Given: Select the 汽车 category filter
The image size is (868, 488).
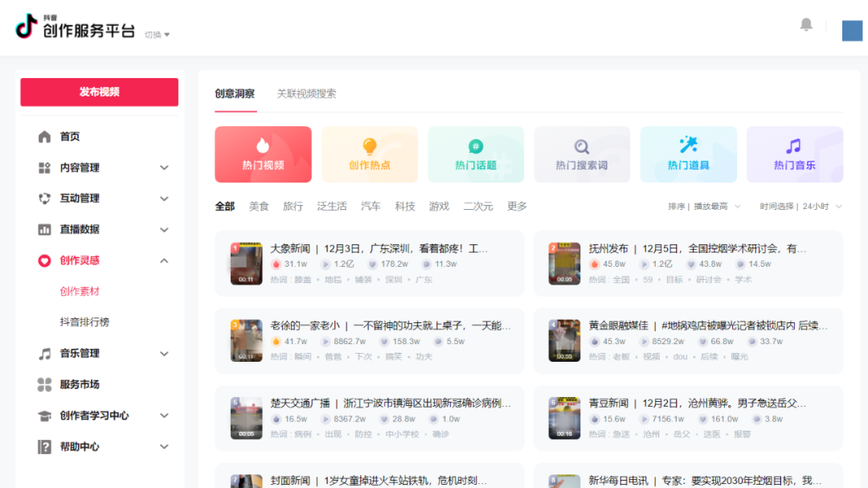Looking at the screenshot, I should (371, 207).
